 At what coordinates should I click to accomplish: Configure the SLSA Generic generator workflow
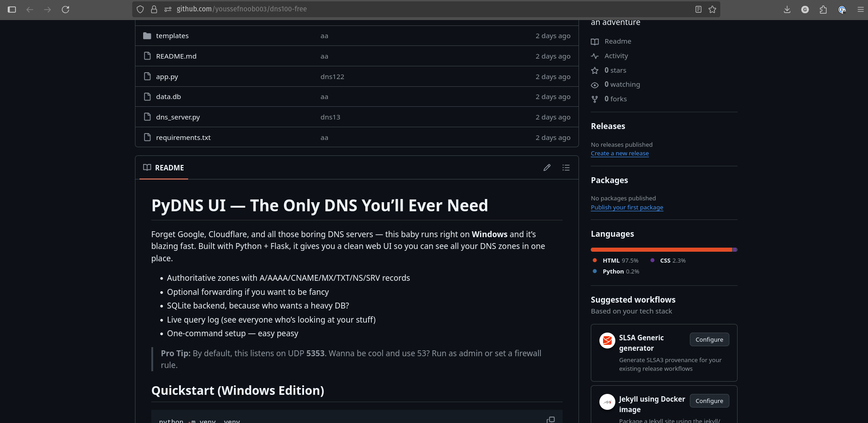(709, 339)
